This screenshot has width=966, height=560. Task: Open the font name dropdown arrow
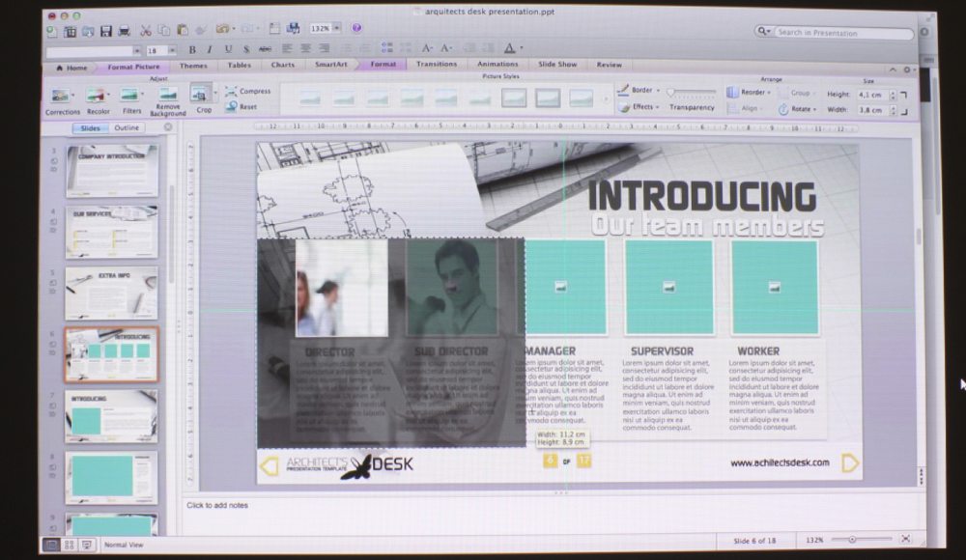[137, 50]
